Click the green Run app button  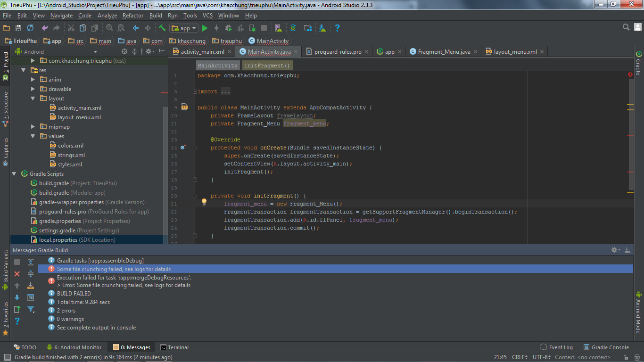[x=205, y=28]
